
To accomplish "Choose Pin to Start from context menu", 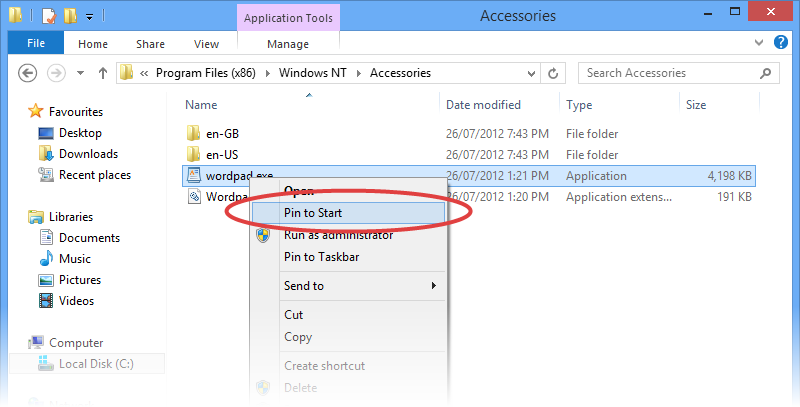I will click(x=315, y=213).
